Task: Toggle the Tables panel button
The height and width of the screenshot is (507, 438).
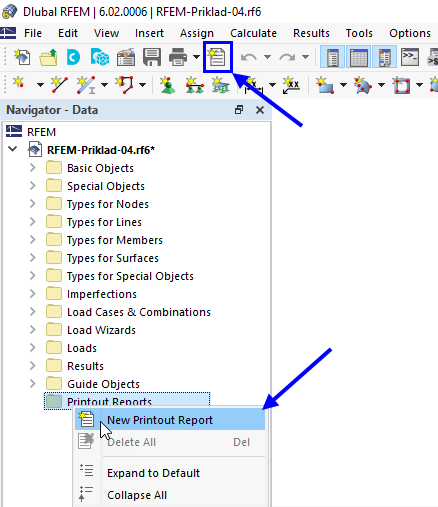Action: pyautogui.click(x=358, y=57)
